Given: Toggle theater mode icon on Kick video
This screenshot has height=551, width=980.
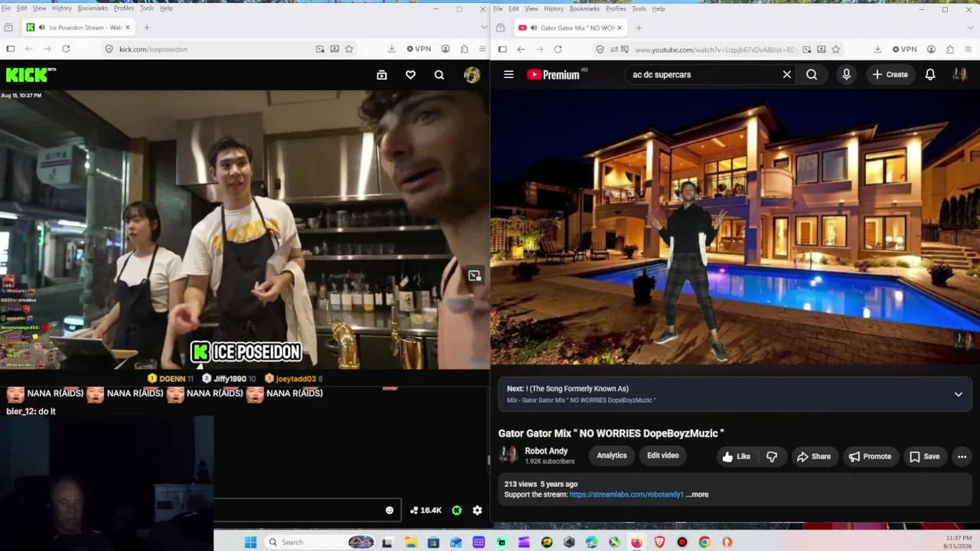Looking at the screenshot, I should (x=475, y=275).
